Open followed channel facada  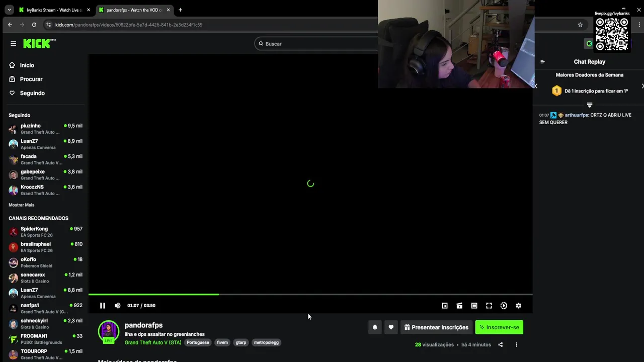[45, 159]
